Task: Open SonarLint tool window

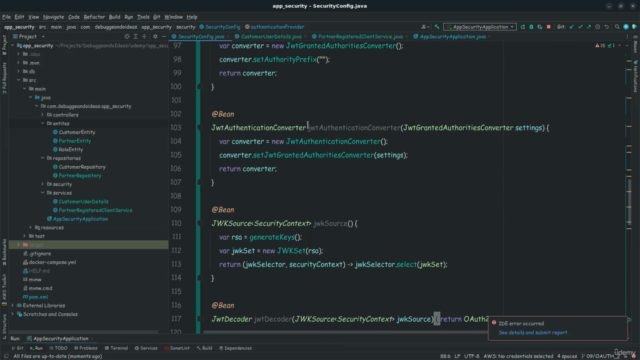Action: [x=177, y=348]
